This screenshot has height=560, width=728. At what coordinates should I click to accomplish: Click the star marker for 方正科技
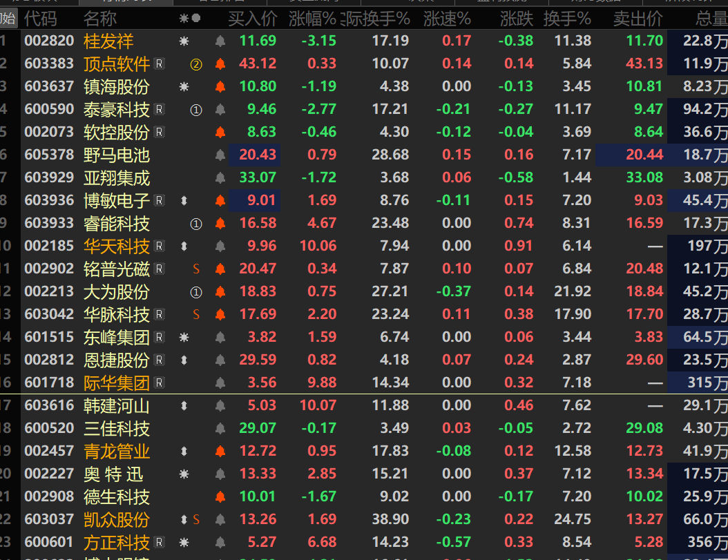click(184, 542)
